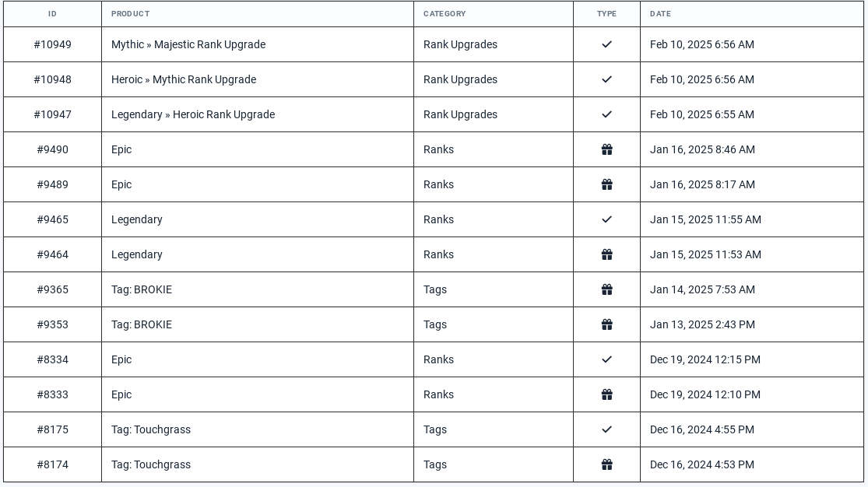Viewport: 868px width, 487px height.
Task: Click the PRODUCT column header
Action: [x=130, y=14]
